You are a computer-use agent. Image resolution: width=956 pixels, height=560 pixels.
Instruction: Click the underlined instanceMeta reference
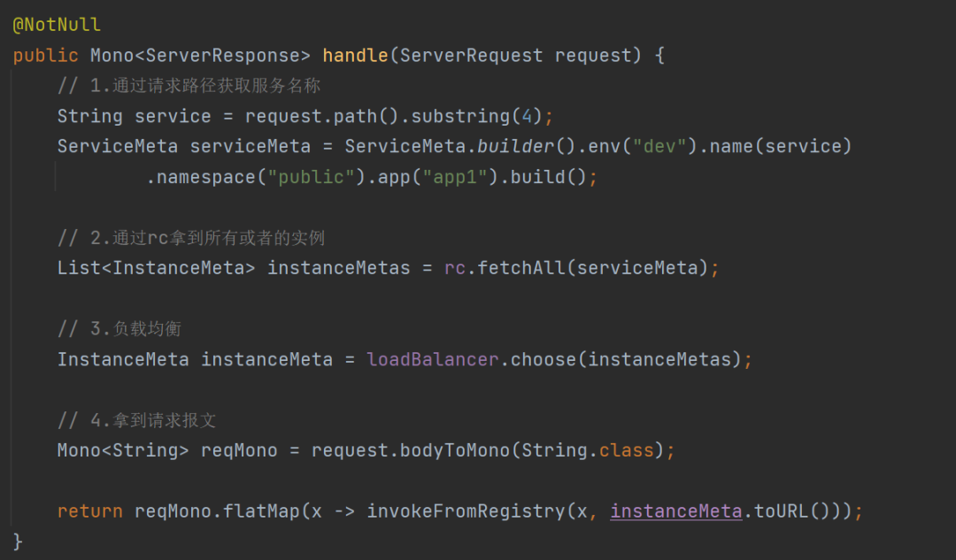pos(676,510)
